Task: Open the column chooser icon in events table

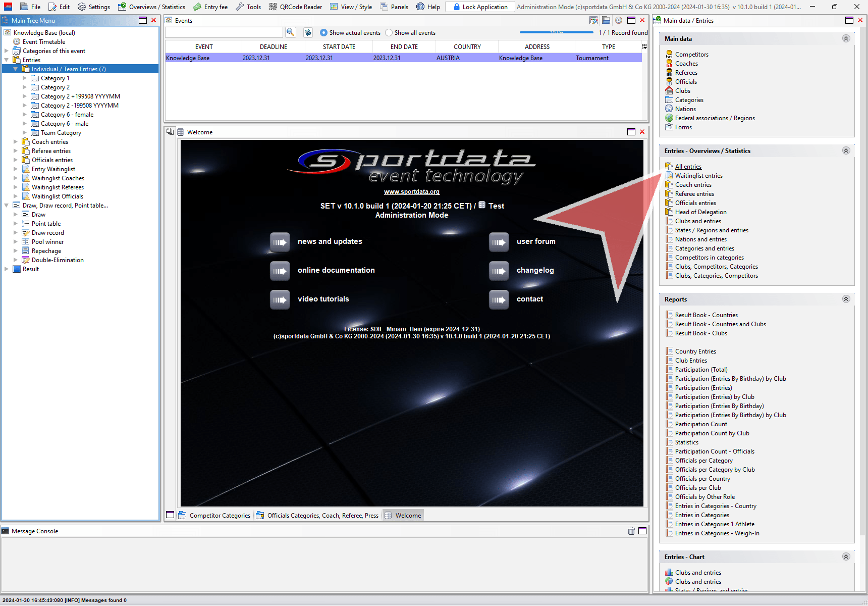Action: pos(644,46)
